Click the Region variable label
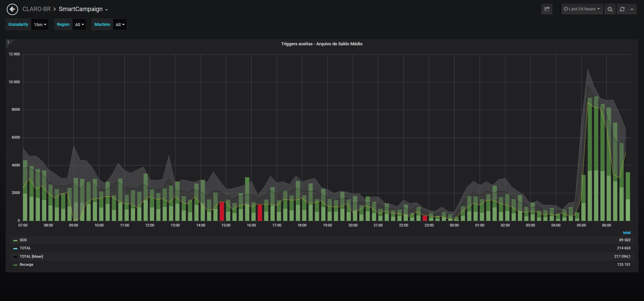Viewport: 644px width, 301px height. [x=63, y=24]
